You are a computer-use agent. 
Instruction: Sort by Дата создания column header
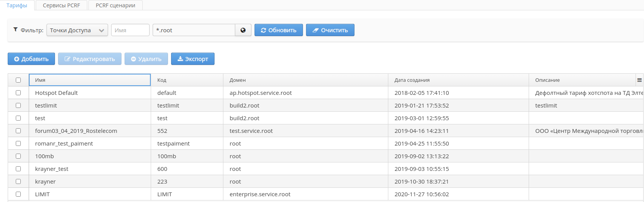(x=412, y=80)
